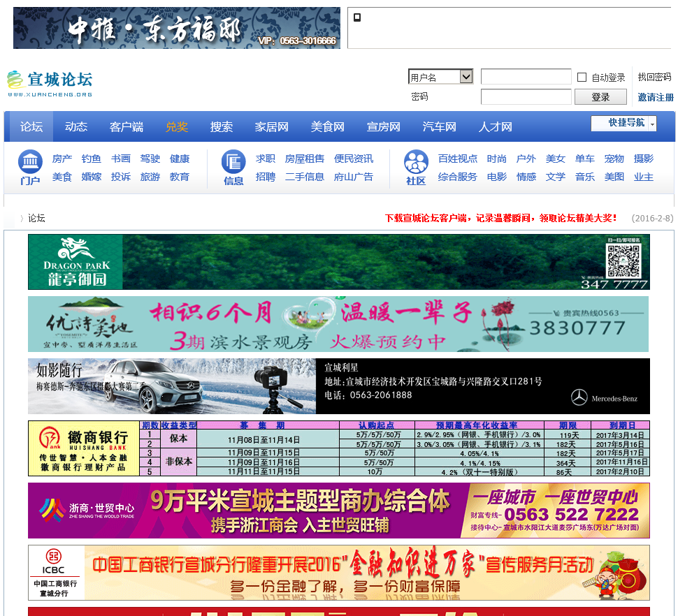
Task: Open the 家居网 nav tab
Action: click(271, 126)
